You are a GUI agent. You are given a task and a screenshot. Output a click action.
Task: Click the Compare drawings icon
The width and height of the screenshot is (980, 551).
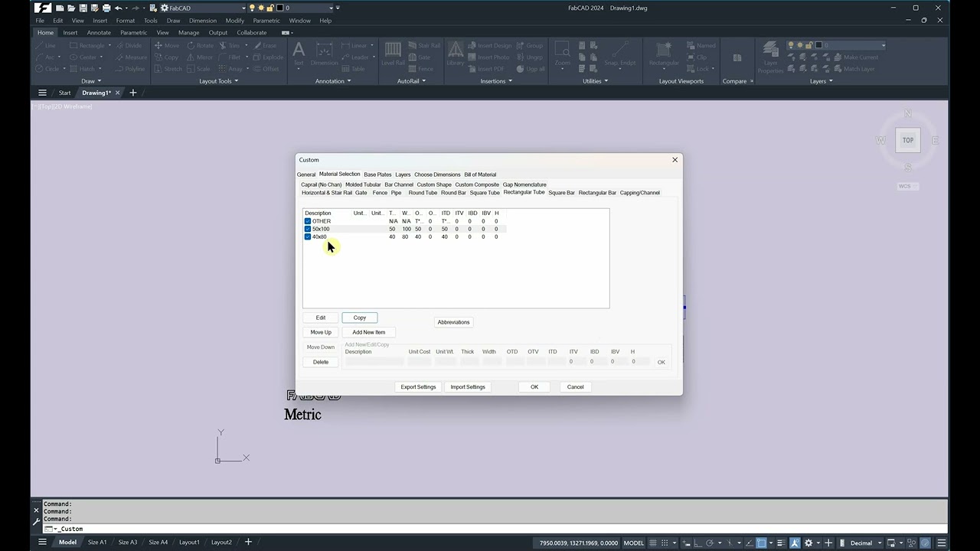pos(737,58)
